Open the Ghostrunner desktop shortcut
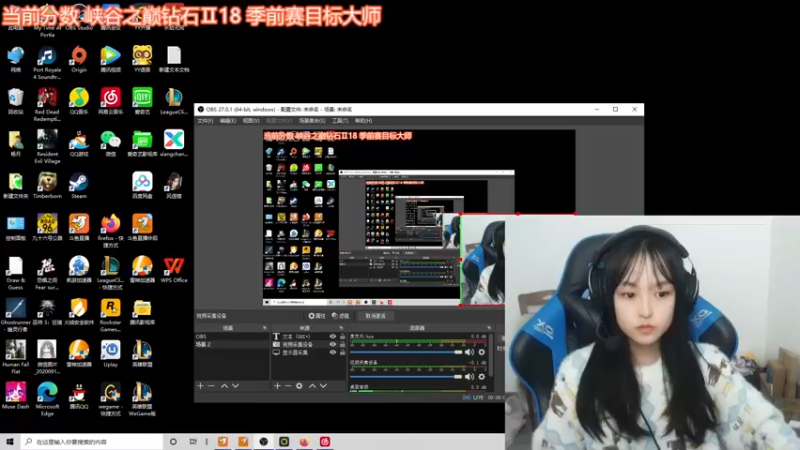The height and width of the screenshot is (450, 800). 15,315
